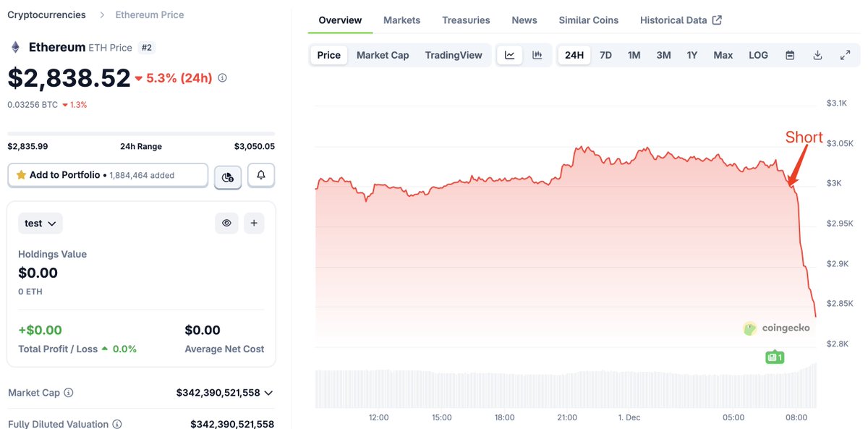This screenshot has height=429, width=868.
Task: Expand chart to fullscreen with arrows icon
Action: [845, 54]
